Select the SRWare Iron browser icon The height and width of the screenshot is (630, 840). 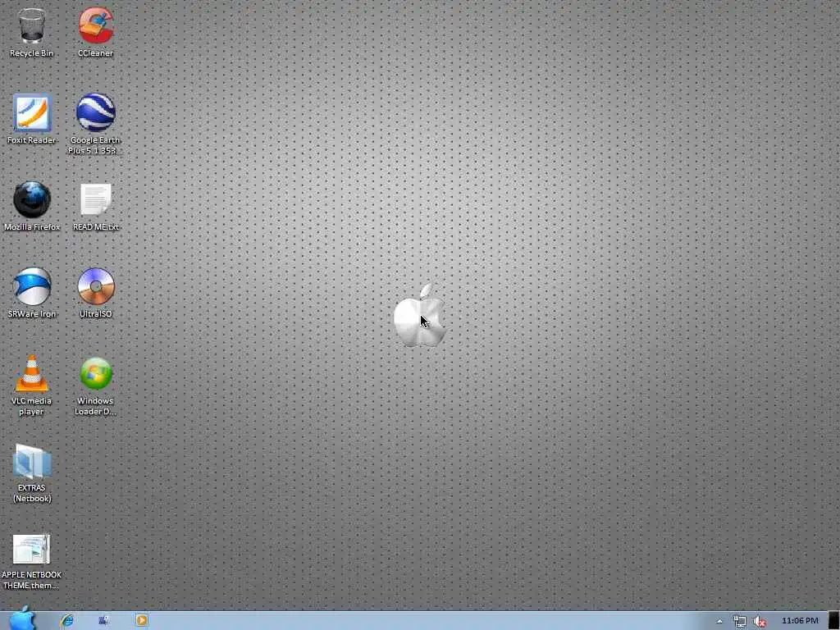click(32, 293)
